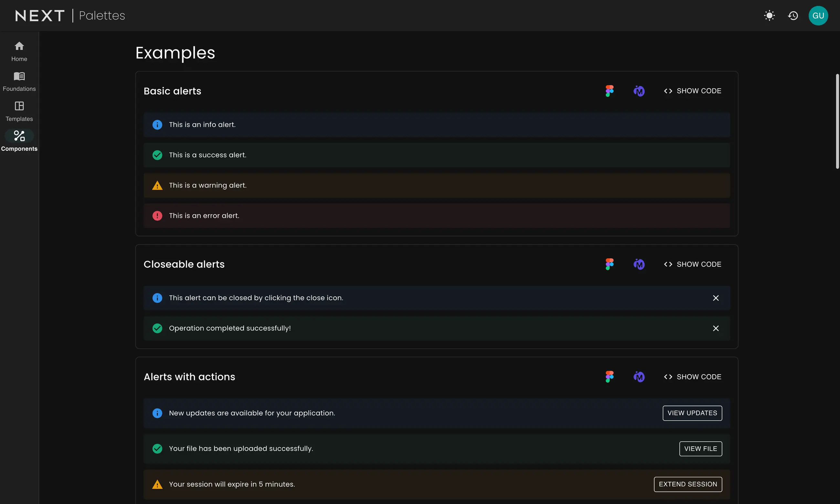Screen dimensions: 840x504
Task: Click the 'Examples' page heading
Action: point(175,53)
